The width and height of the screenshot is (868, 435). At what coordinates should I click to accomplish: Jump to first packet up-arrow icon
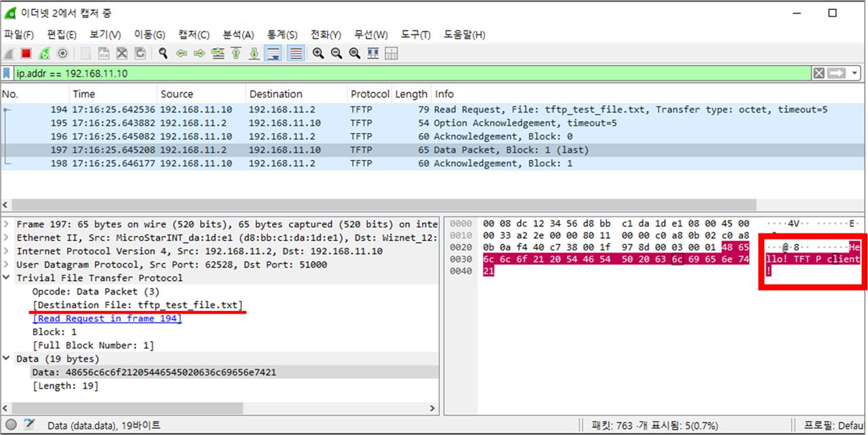[x=236, y=54]
